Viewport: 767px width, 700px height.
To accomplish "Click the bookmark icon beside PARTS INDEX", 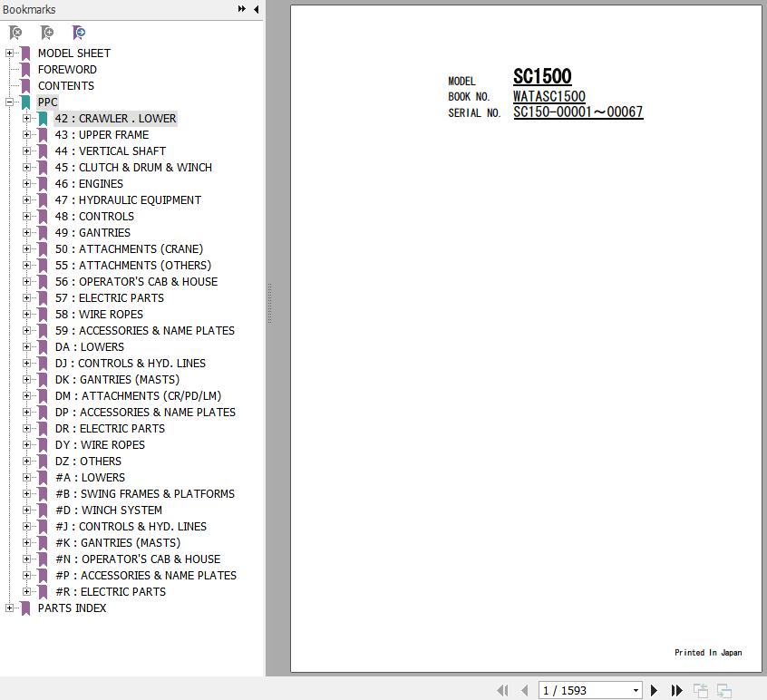I will tap(26, 608).
